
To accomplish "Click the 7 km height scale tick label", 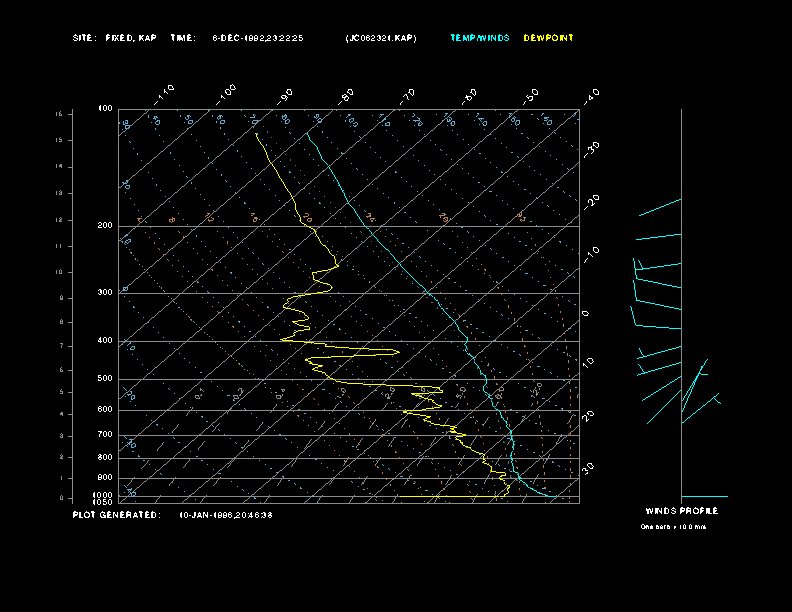I will pyautogui.click(x=61, y=346).
